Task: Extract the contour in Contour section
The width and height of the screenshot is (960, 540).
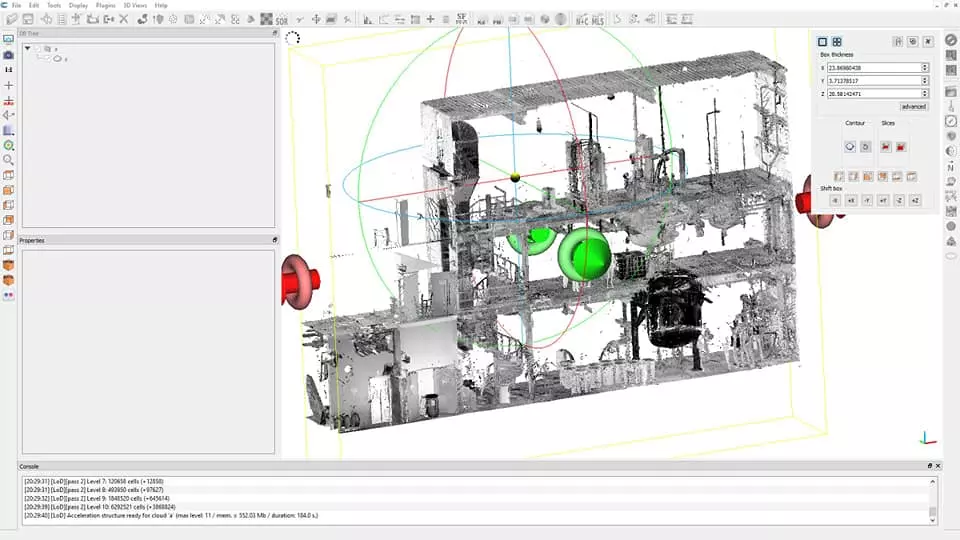Action: [849, 146]
